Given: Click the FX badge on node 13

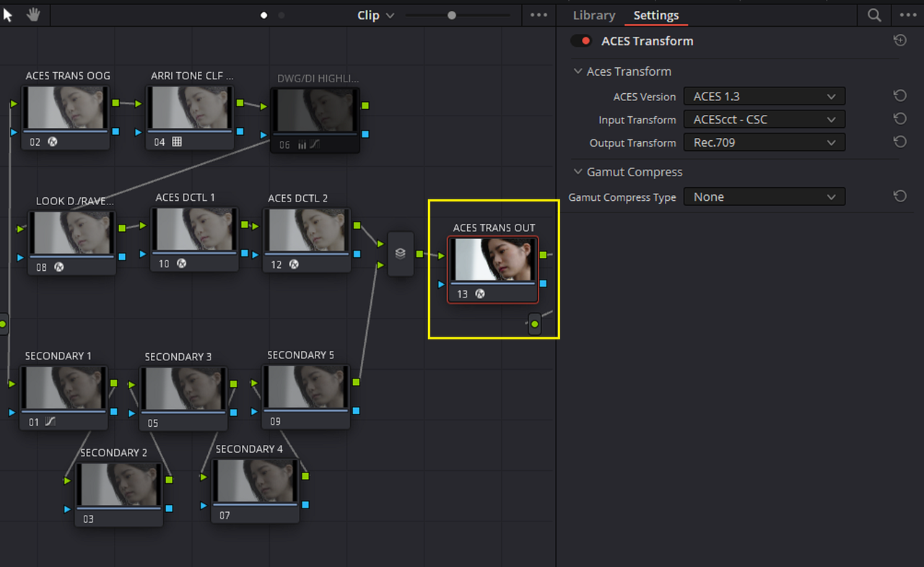Looking at the screenshot, I should pos(480,294).
